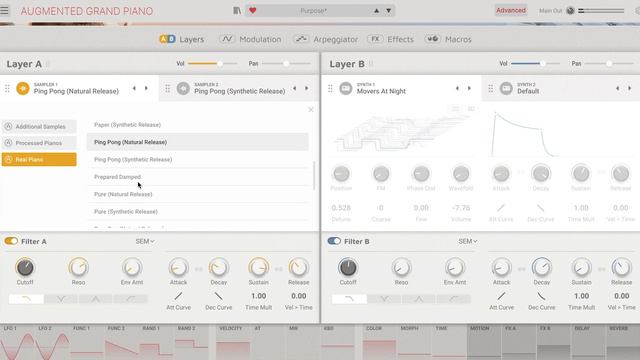Toggle link between Filter B Attack and Decay

pyautogui.click(x=522, y=269)
